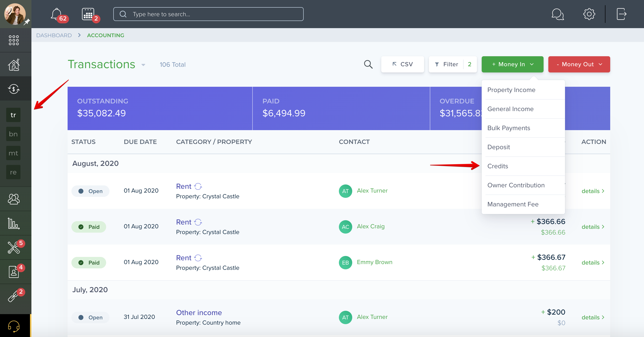Open the notifications bell icon
Viewport: 644px width, 337px height.
[56, 14]
